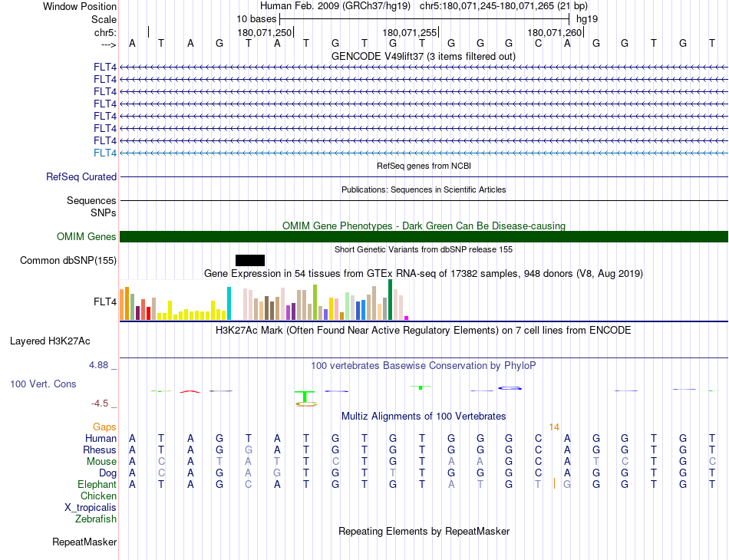Click the magenta GTEx expression bar
The height and width of the screenshot is (560, 729).
[407, 318]
